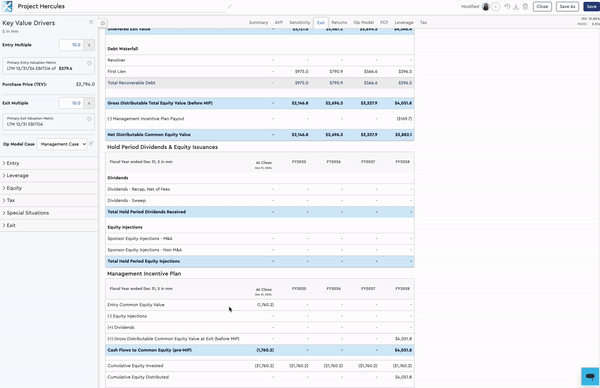Open the user avatar next to Modified
Image resolution: width=600 pixels, height=388 pixels.
coord(486,7)
